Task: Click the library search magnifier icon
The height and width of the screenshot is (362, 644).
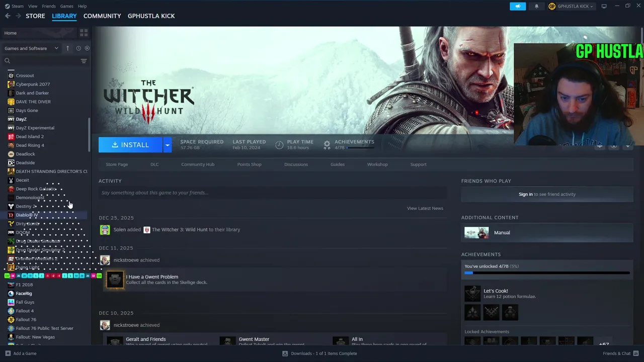Action: point(7,61)
